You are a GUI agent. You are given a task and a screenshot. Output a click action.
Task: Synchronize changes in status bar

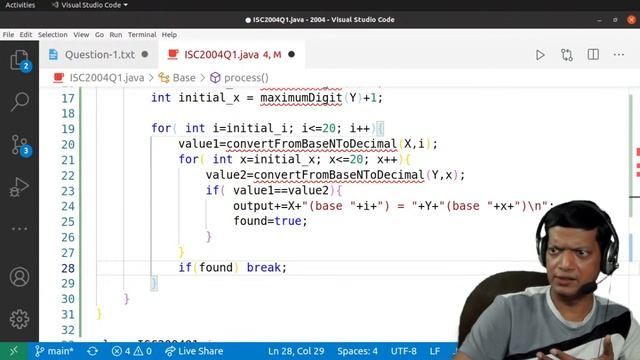pos(92,351)
